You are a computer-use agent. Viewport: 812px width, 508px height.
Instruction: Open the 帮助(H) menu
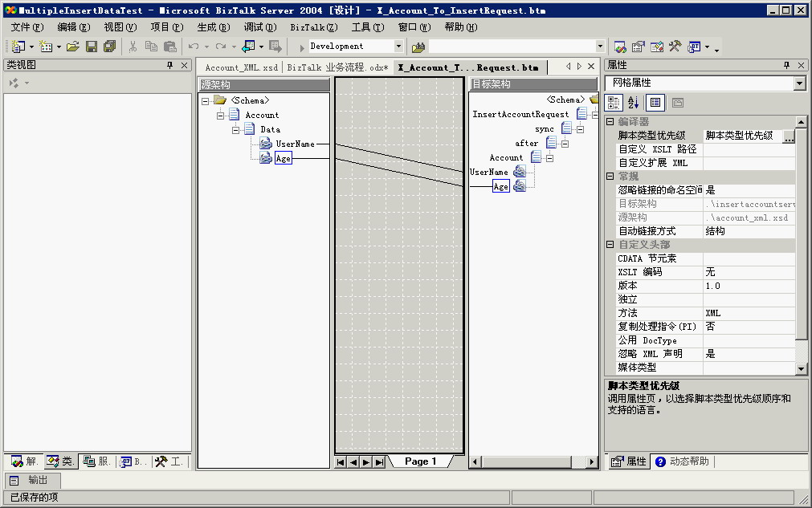461,27
